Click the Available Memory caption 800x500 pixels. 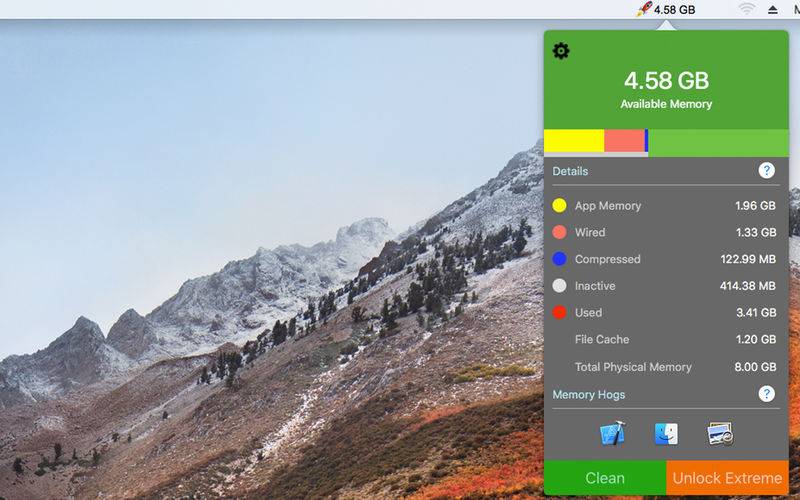[x=666, y=104]
